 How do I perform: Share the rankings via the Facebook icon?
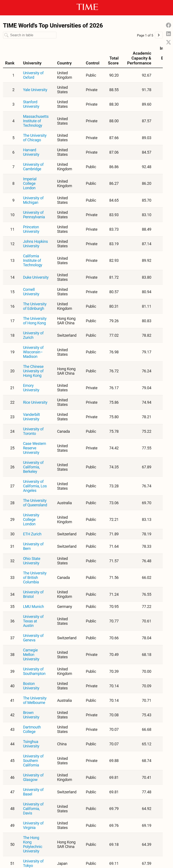pyautogui.click(x=168, y=25)
